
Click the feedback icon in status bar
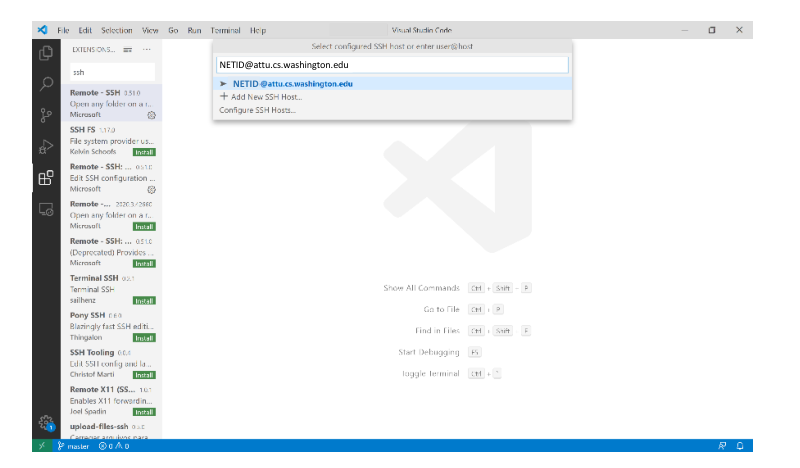click(x=722, y=446)
